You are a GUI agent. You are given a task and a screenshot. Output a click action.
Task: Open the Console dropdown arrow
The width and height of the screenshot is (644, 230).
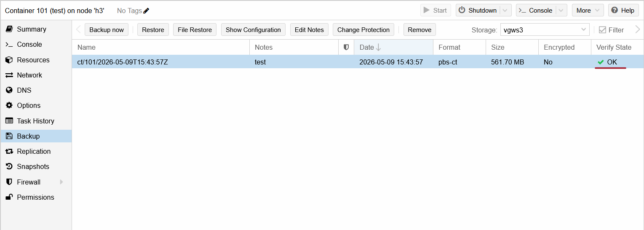561,11
